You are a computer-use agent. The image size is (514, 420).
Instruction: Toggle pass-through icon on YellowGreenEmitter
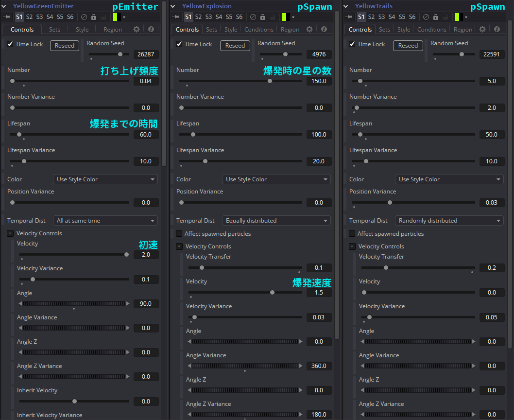84,17
